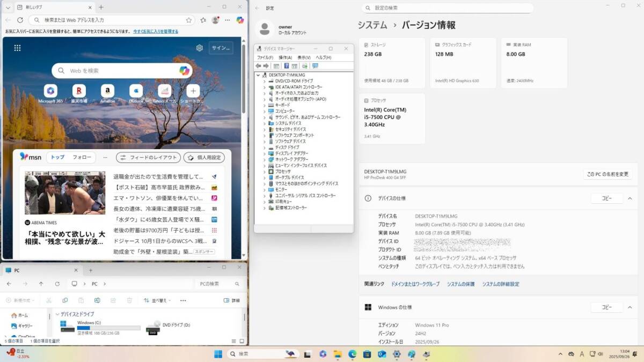Viewport: 644px width, 362px height.
Task: Open the 操作(A) menu in Device Manager
Action: (x=285, y=57)
